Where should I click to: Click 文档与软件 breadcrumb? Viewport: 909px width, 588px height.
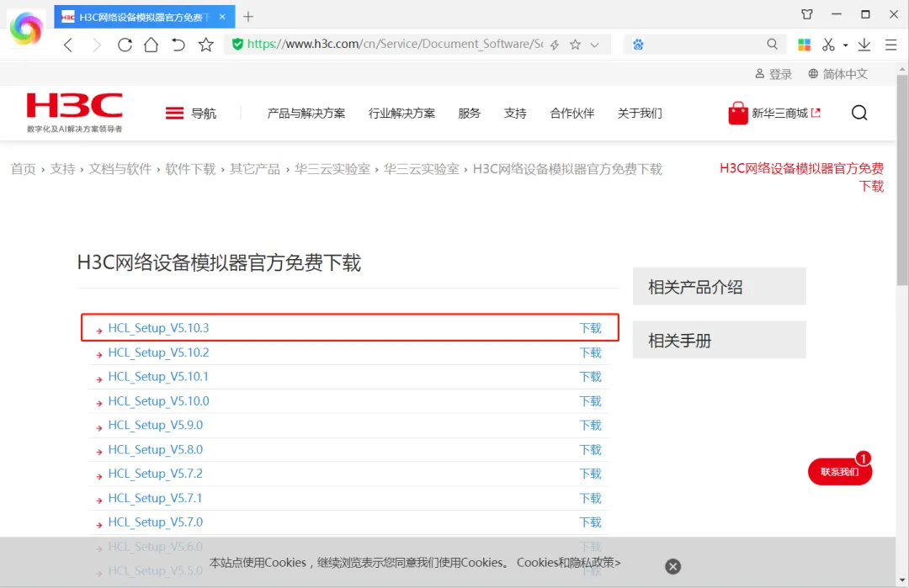[x=120, y=169]
